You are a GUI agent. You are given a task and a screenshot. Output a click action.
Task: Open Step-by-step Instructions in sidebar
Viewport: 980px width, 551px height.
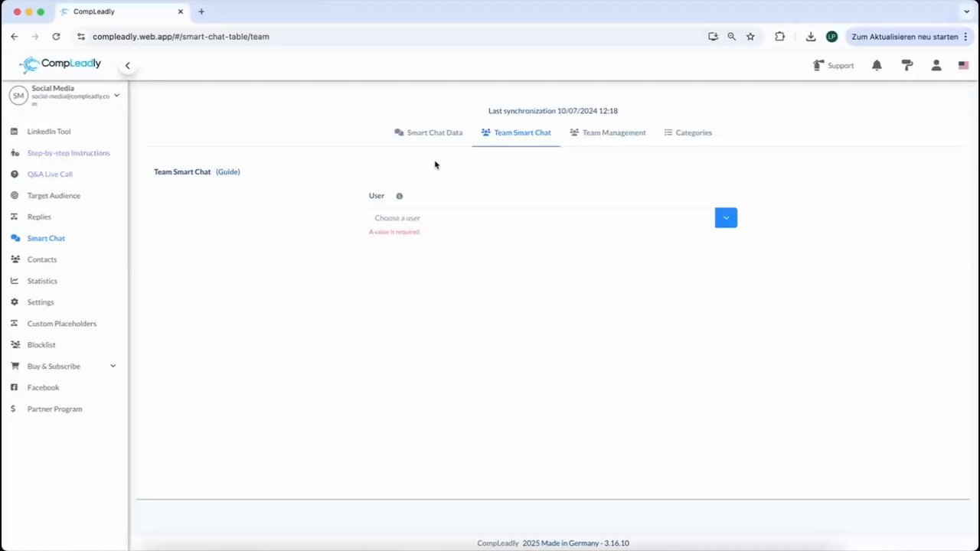(x=69, y=153)
